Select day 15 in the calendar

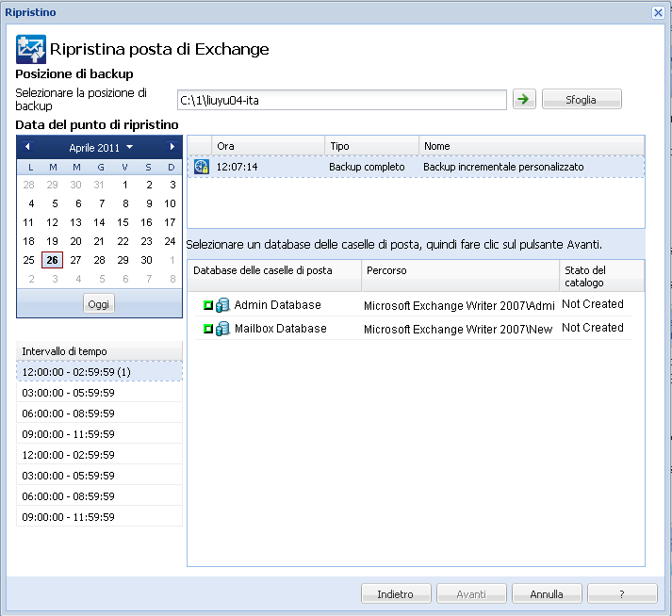pyautogui.click(x=123, y=222)
